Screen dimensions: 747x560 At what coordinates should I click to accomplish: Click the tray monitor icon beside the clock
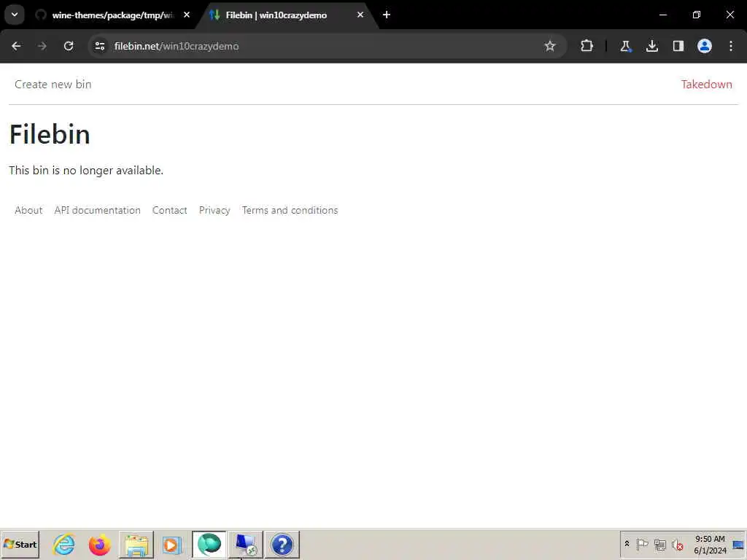pyautogui.click(x=738, y=545)
